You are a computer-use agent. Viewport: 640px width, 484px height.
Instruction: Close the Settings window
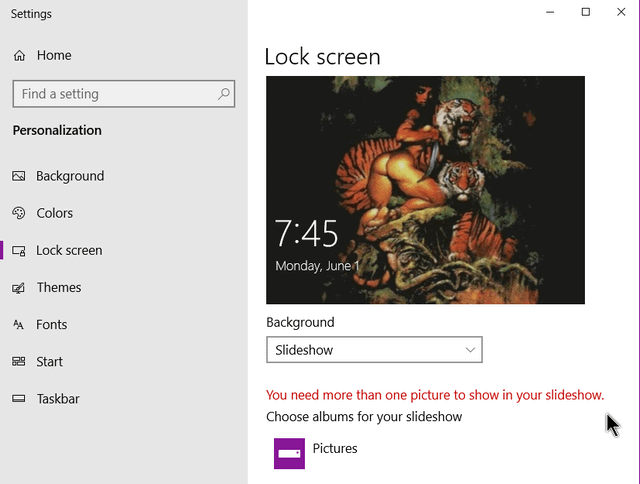pos(621,12)
